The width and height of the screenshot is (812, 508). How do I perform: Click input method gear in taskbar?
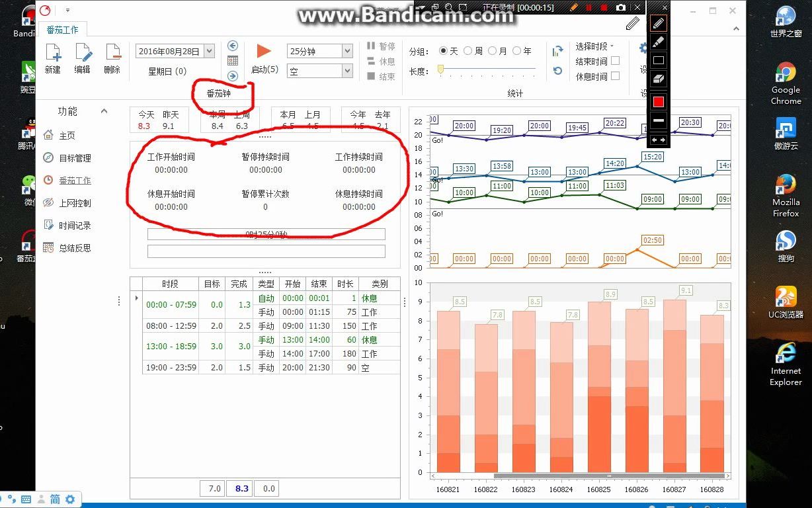(69, 499)
